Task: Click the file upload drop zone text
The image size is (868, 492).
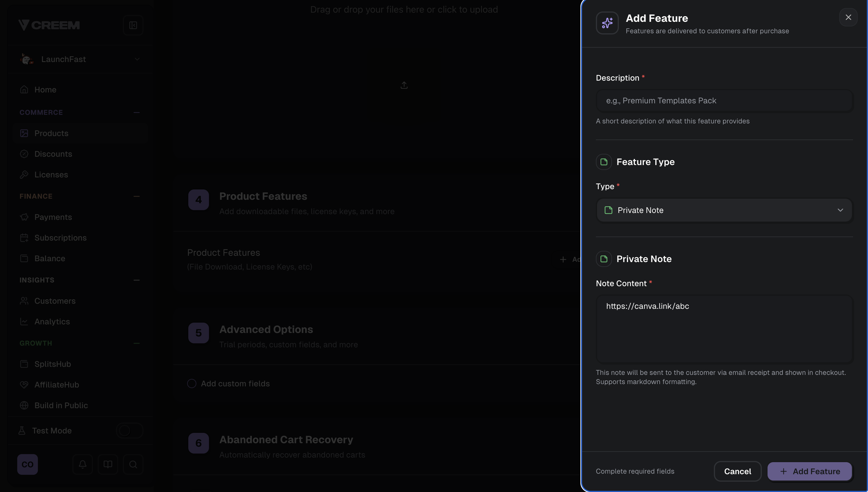Action: (x=404, y=9)
